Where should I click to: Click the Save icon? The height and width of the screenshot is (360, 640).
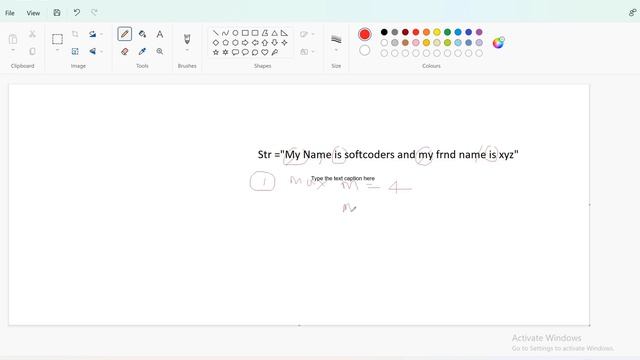pyautogui.click(x=57, y=13)
